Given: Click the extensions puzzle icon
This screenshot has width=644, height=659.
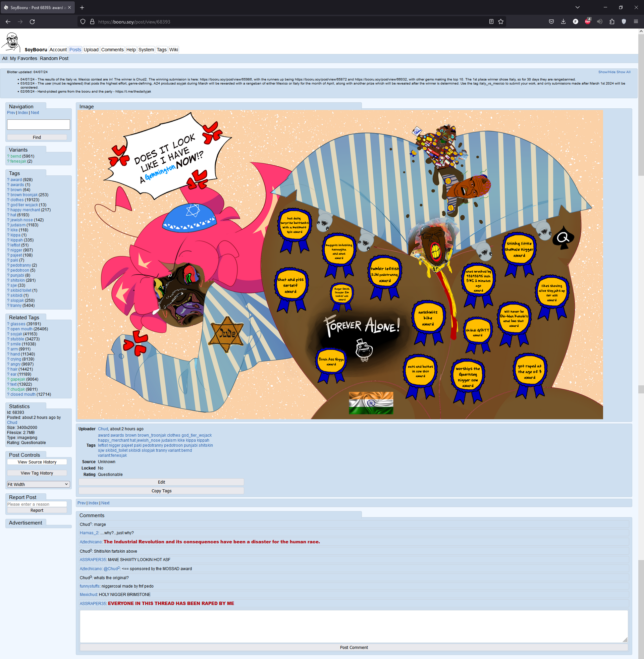Looking at the screenshot, I should click(611, 22).
